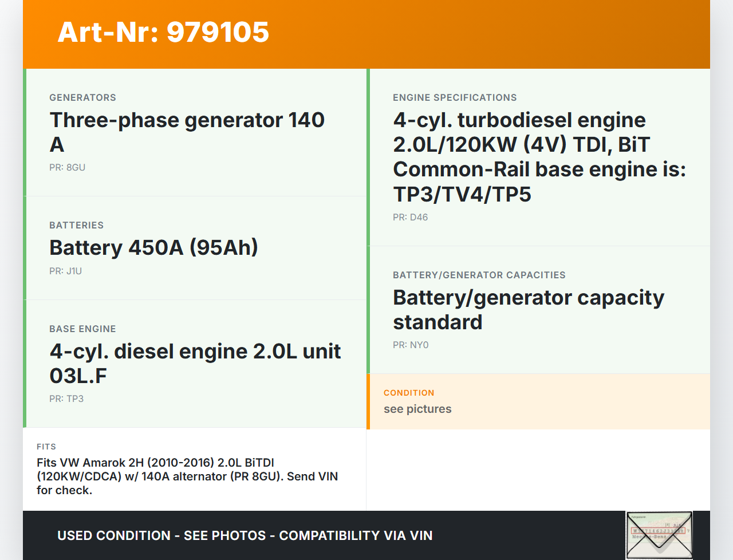The image size is (733, 560).
Task: Click the PR: D46 code
Action: [410, 218]
